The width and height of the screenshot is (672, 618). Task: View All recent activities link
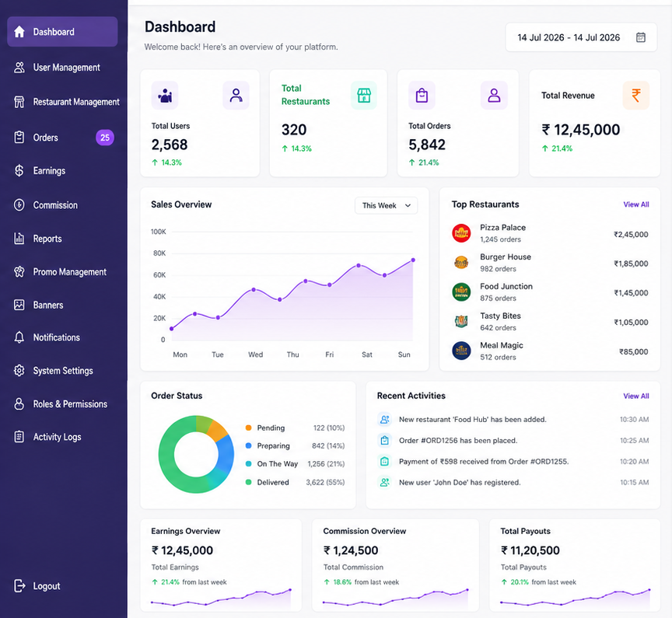tap(636, 396)
